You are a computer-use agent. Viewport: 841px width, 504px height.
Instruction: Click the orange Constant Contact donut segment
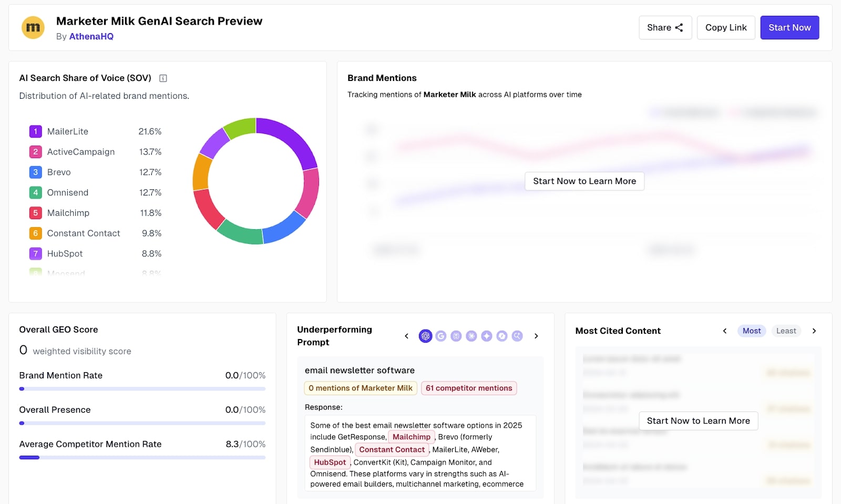(201, 171)
